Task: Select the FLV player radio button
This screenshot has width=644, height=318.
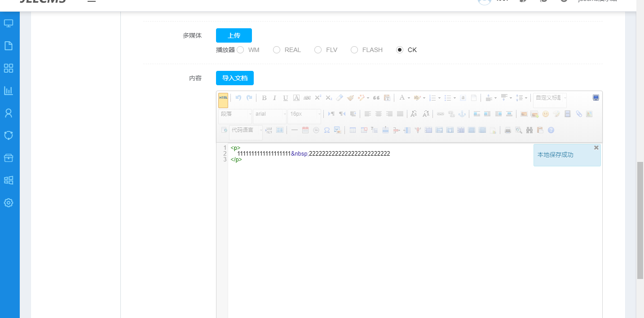Action: pyautogui.click(x=318, y=50)
